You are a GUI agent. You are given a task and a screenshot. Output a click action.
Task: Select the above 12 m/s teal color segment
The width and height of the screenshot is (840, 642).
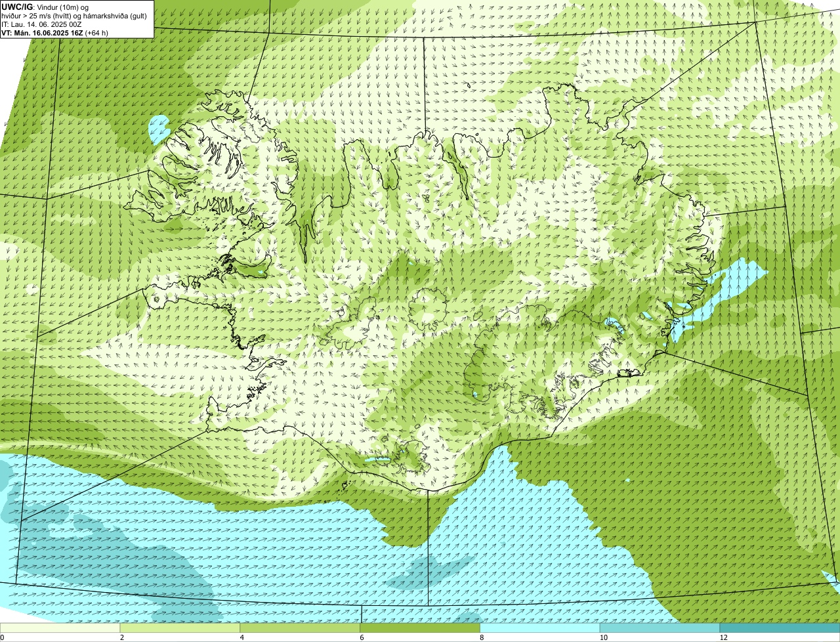pyautogui.click(x=780, y=628)
